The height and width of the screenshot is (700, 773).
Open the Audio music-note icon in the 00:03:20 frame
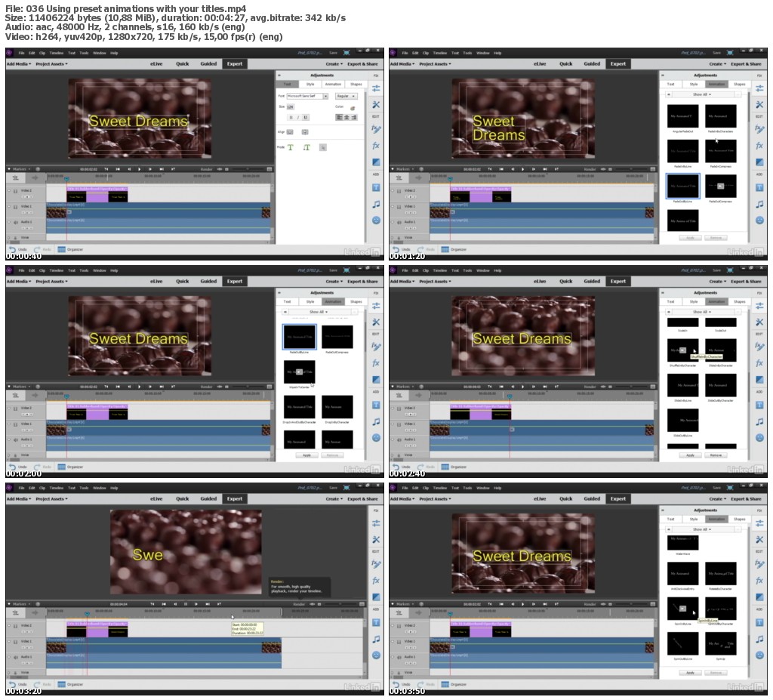point(376,639)
